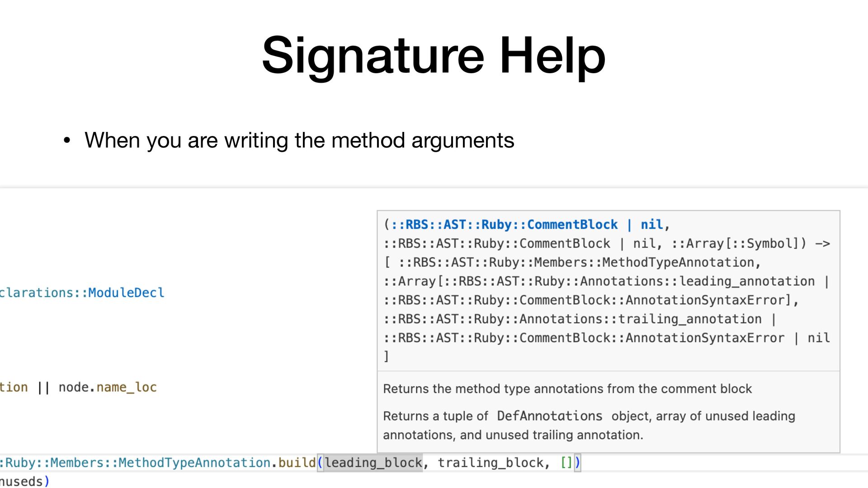Click 'DefAnnotations' code term in documentation

[549, 416]
